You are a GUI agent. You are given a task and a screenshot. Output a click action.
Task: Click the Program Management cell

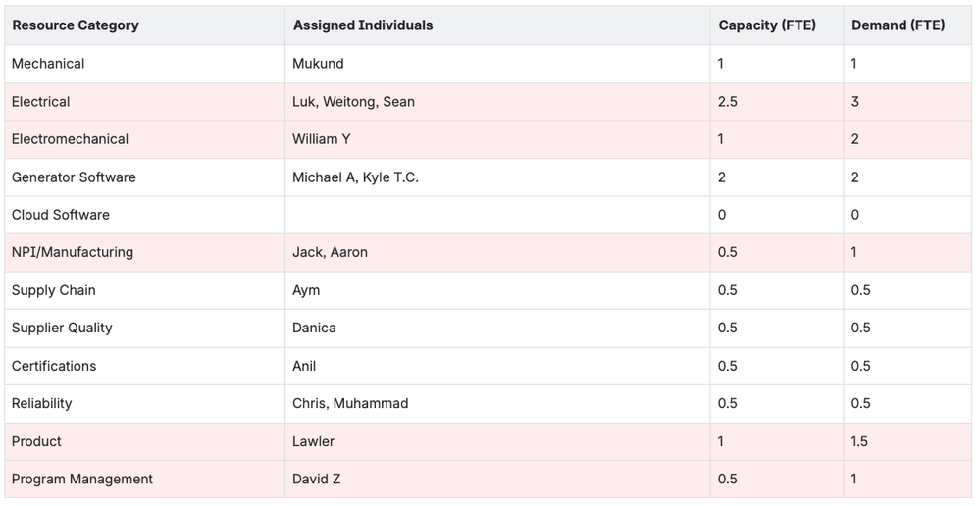click(x=82, y=480)
